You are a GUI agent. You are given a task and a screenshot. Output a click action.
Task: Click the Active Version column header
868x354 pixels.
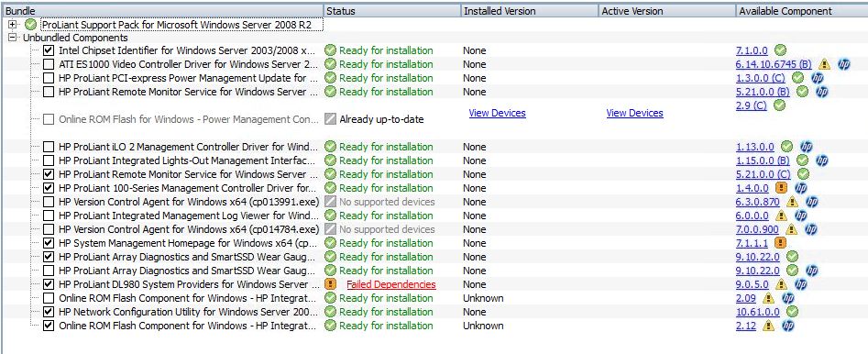point(667,10)
